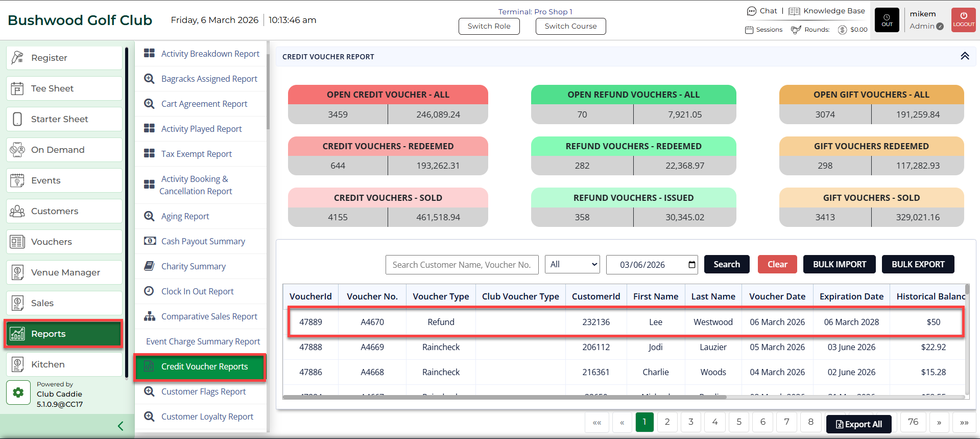Click the Rounds golf icon
Screen dimensions: 980x439
[796, 30]
